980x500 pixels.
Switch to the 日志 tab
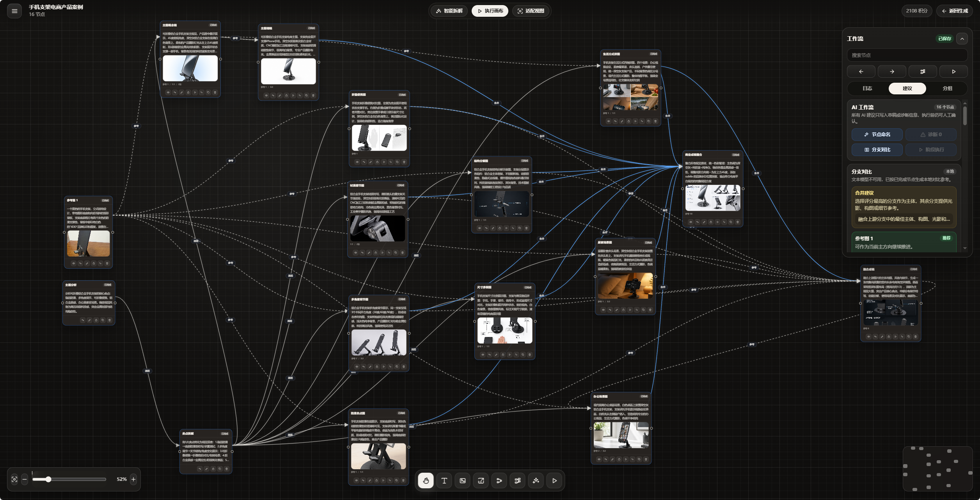(x=867, y=89)
